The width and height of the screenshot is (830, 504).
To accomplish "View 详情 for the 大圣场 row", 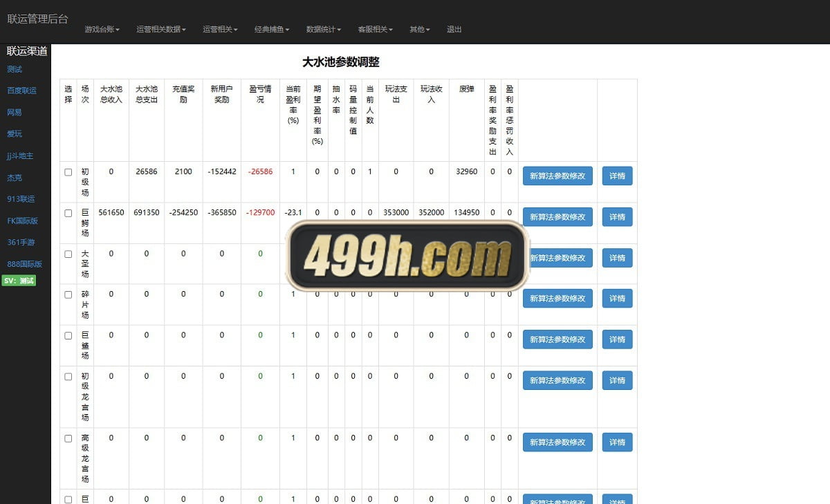I will point(617,258).
